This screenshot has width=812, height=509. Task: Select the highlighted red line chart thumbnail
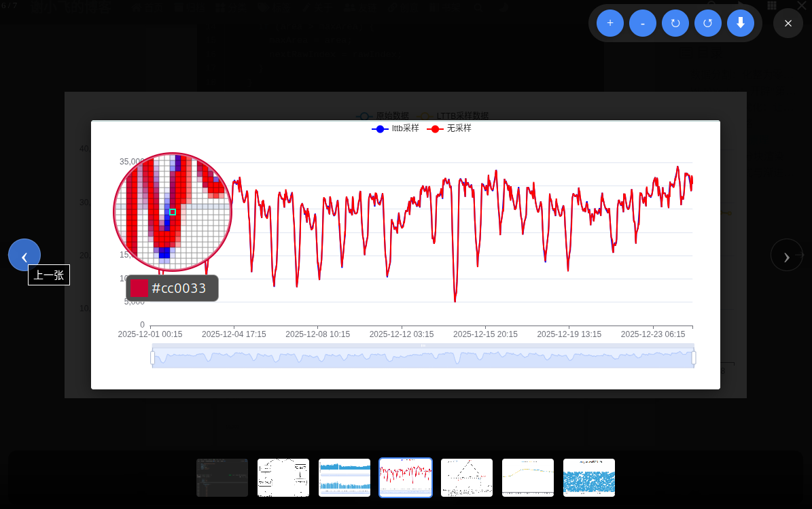click(406, 478)
